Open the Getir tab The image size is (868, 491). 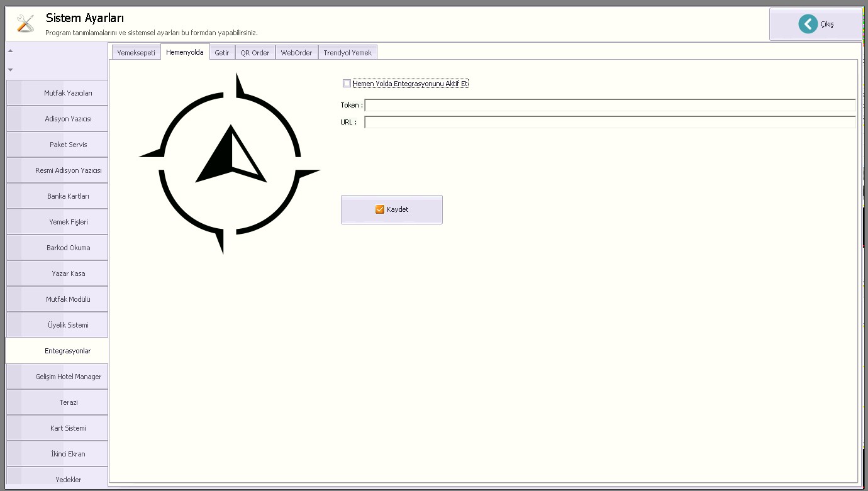click(222, 53)
